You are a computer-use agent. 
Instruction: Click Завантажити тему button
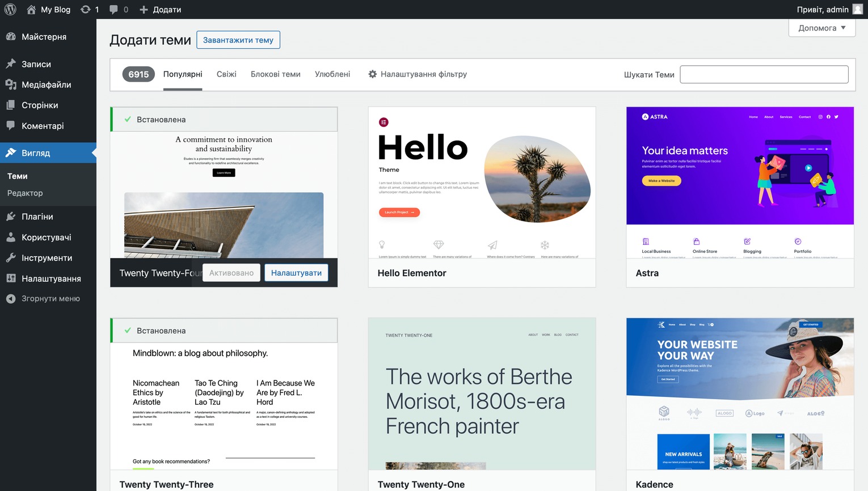click(x=238, y=40)
